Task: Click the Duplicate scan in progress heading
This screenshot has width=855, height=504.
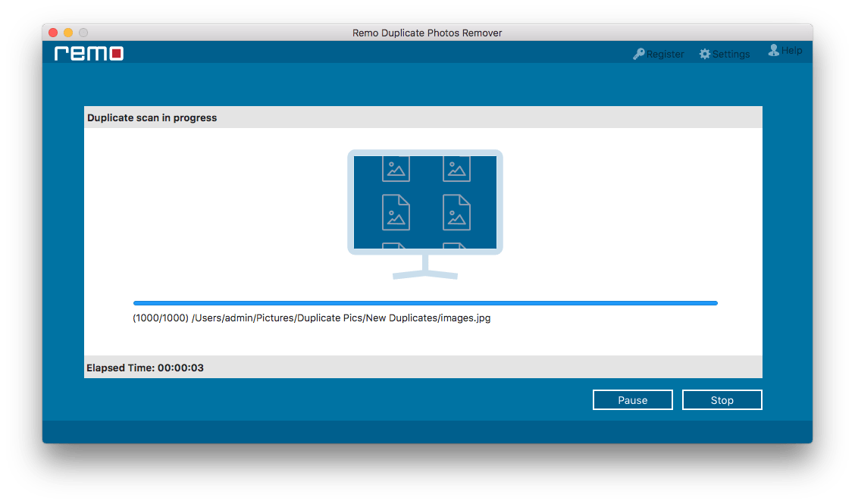Action: (x=152, y=117)
